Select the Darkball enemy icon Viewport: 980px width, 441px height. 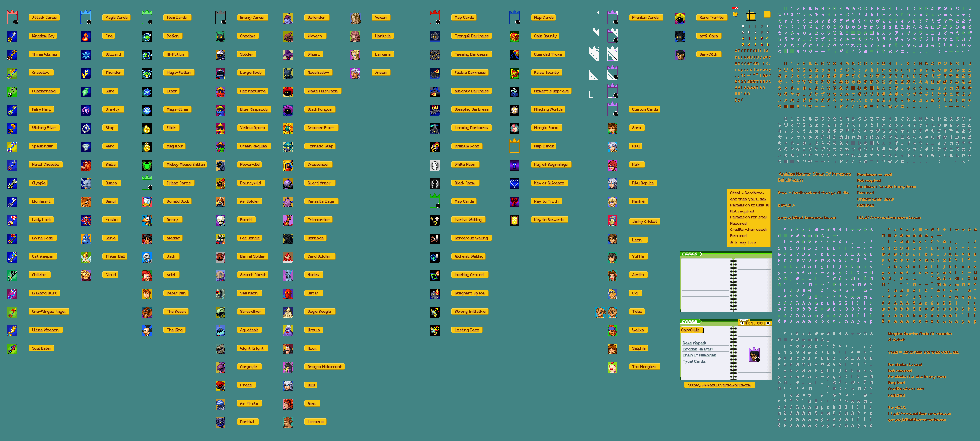click(220, 422)
